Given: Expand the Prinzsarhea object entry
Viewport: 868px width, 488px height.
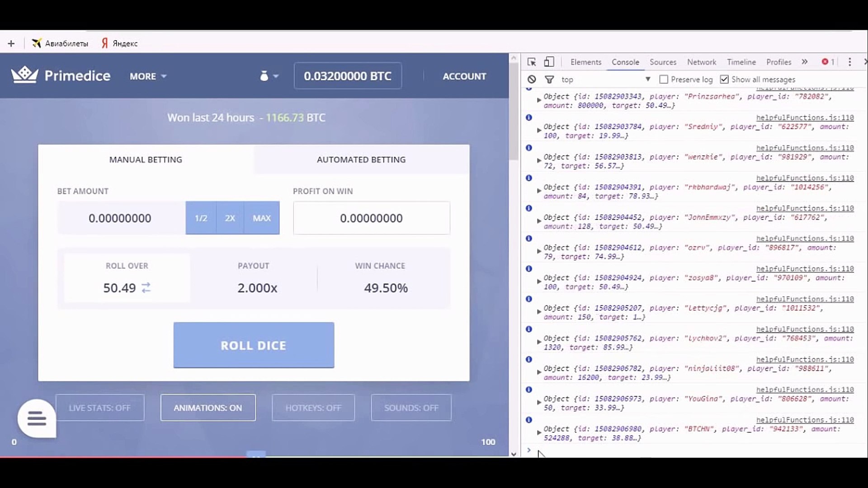Looking at the screenshot, I should point(539,100).
